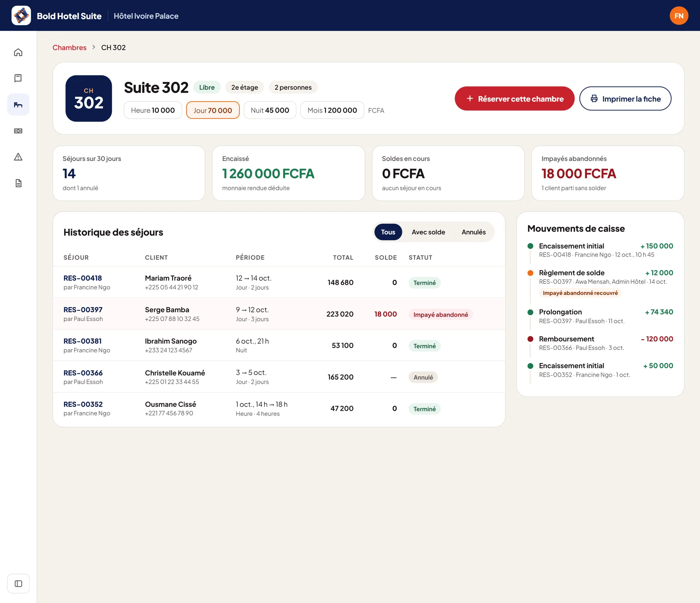The image size is (700, 603).
Task: Click client name Christelle Kouamé
Action: [x=175, y=373]
